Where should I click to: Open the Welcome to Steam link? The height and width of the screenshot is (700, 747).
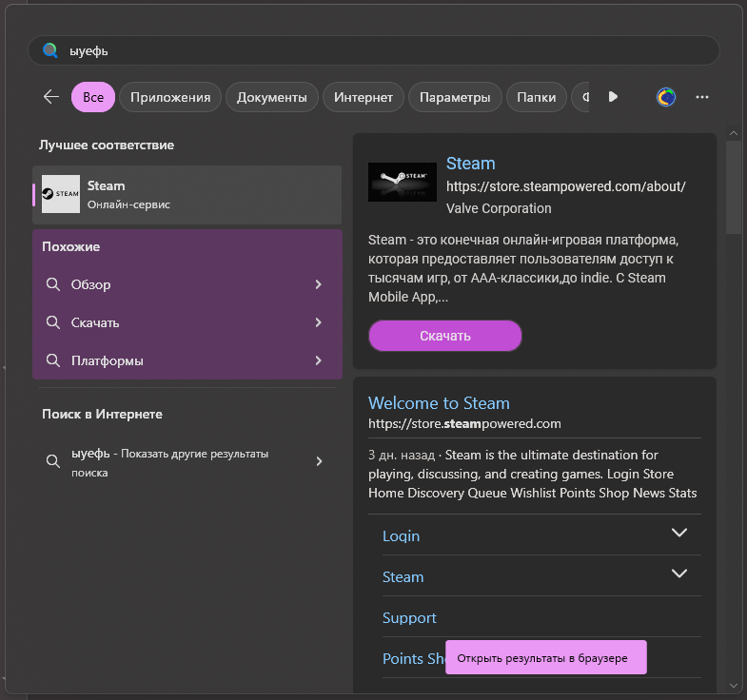pos(439,403)
